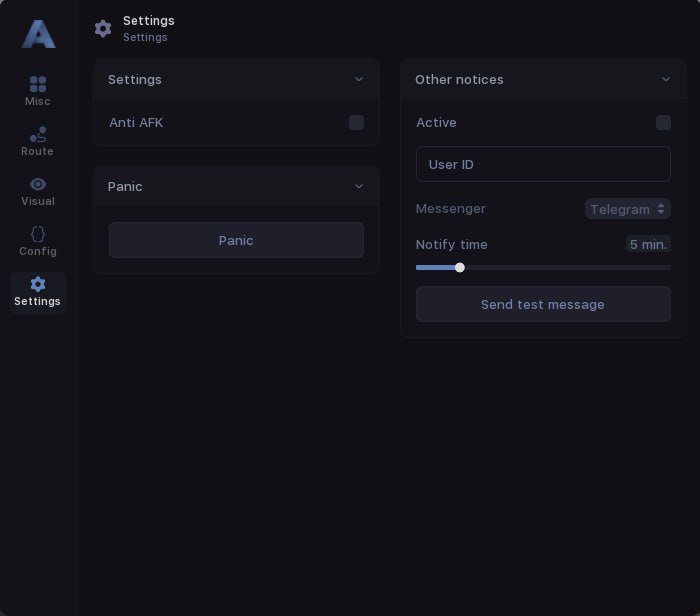700x616 pixels.
Task: Click the far right end of Notify time track
Action: coord(668,267)
